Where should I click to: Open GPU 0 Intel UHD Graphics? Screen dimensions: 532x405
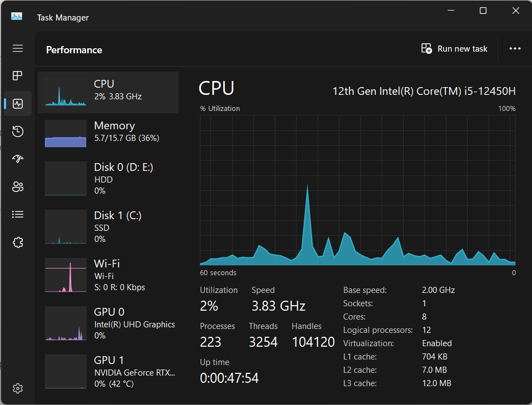point(108,323)
